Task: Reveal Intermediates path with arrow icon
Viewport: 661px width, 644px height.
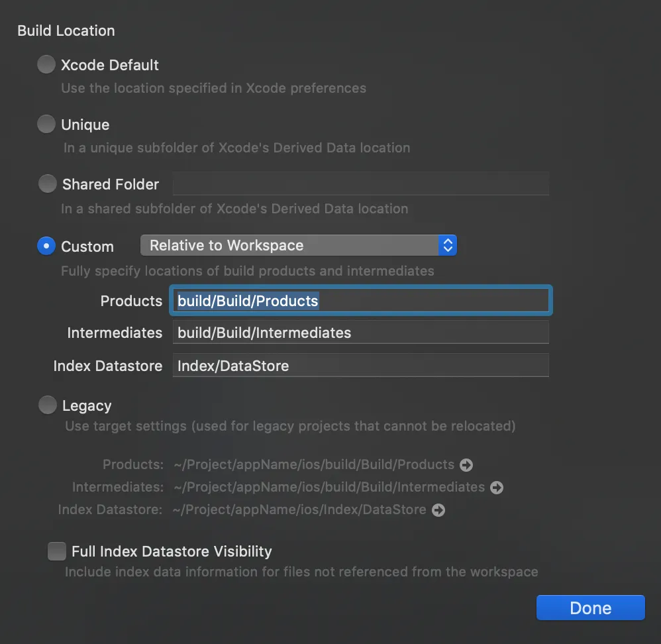Action: (x=497, y=488)
